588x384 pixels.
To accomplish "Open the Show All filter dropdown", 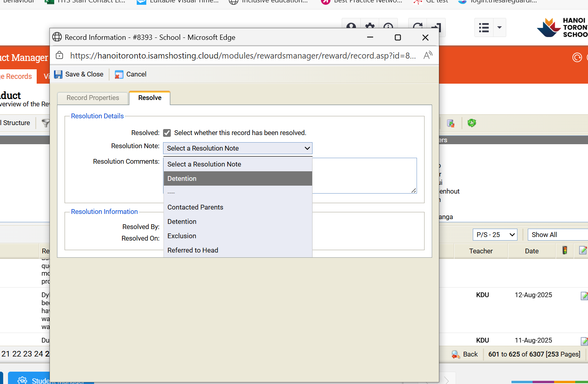I will tap(558, 235).
